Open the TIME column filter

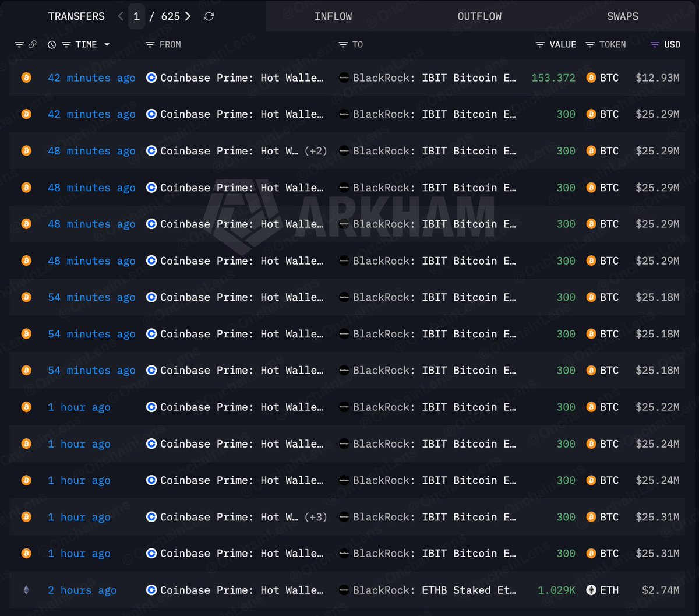pyautogui.click(x=66, y=45)
